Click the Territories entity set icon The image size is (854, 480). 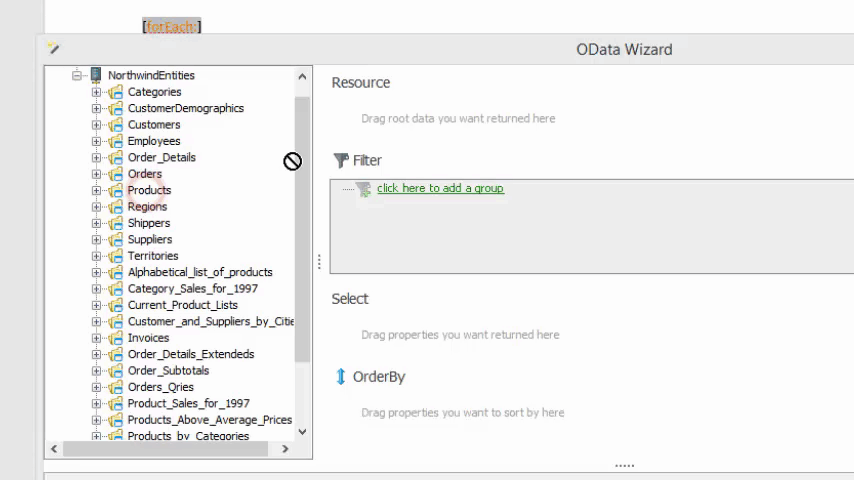pos(115,256)
